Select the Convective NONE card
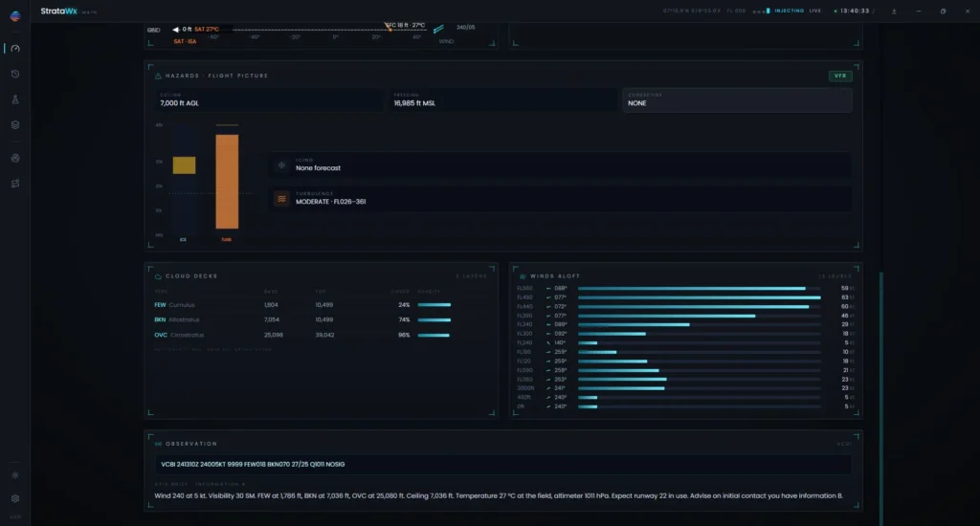Screen dimensions: 980x526 click(x=737, y=100)
